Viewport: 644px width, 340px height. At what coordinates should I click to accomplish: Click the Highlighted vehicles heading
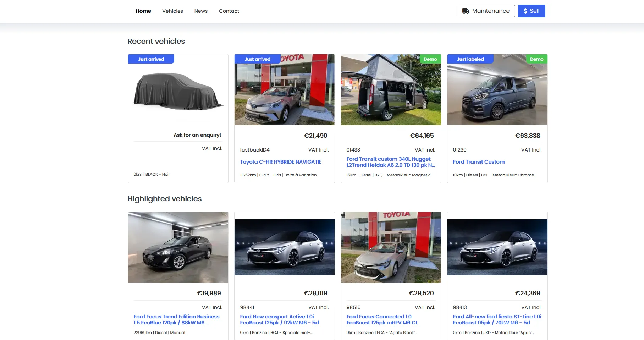tap(165, 199)
